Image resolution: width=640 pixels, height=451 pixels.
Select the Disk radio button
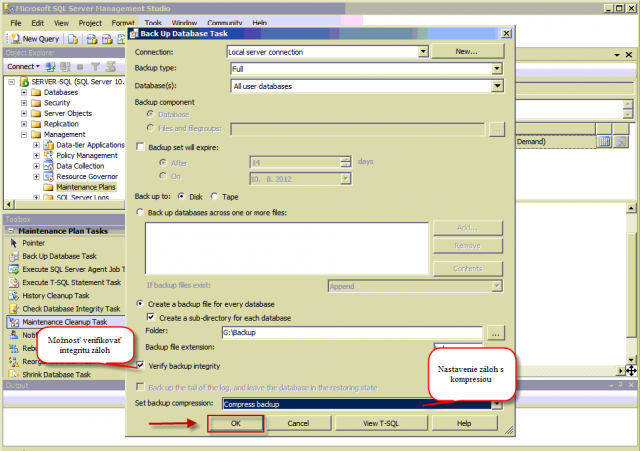182,196
